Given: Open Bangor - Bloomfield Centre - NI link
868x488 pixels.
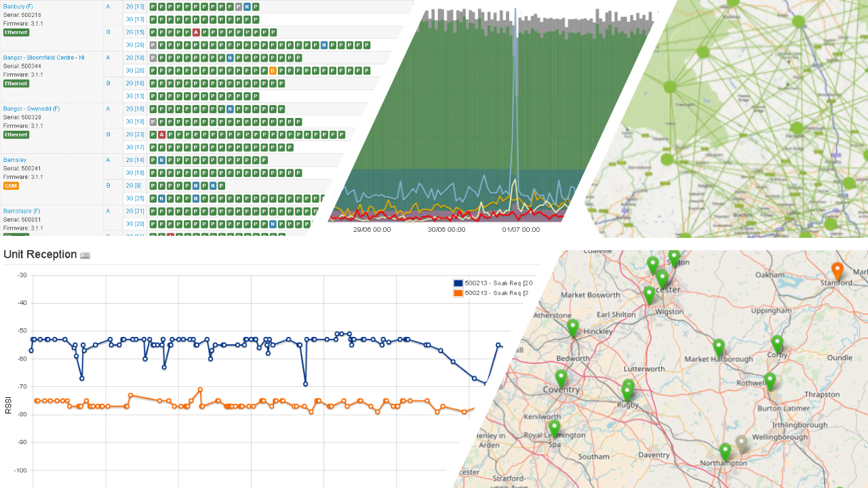Looking at the screenshot, I should (43, 58).
